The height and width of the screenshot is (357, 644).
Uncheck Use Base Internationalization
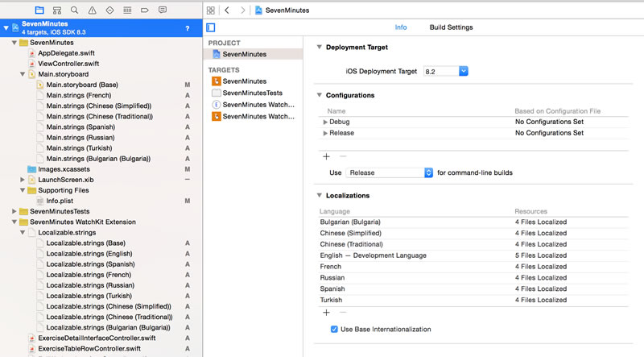click(334, 329)
